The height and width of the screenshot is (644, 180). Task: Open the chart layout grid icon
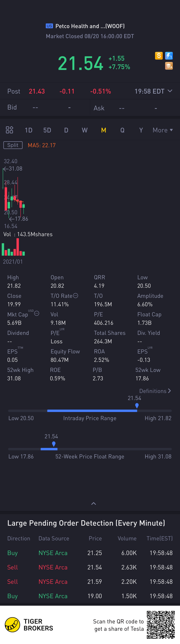coord(9,130)
